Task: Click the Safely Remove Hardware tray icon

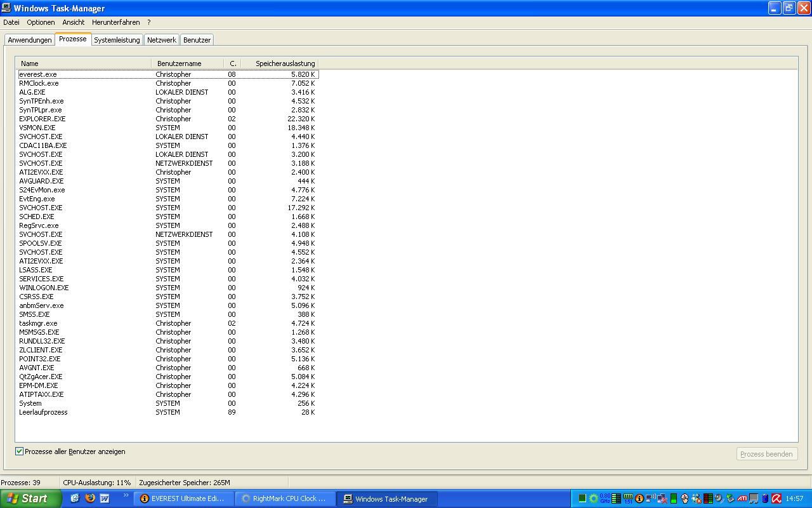Action: coord(731,498)
